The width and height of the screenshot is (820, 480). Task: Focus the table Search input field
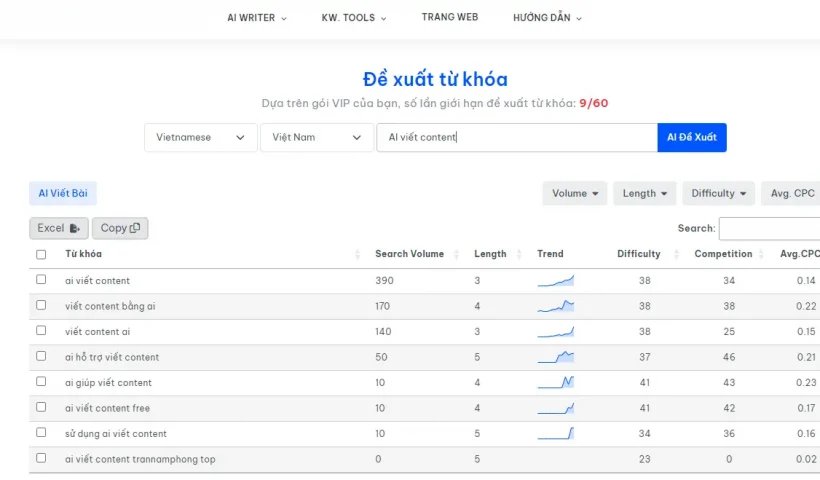point(769,228)
